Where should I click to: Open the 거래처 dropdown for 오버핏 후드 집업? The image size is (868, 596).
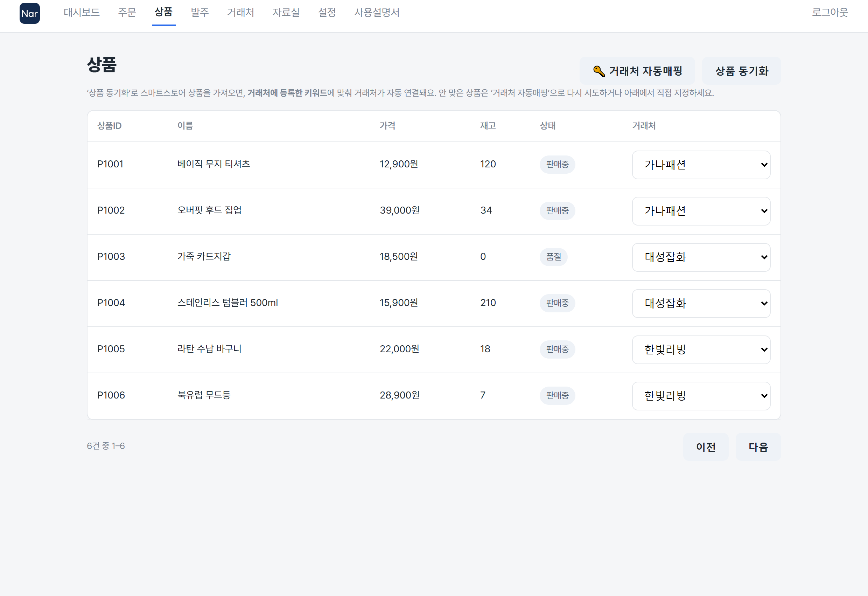701,211
